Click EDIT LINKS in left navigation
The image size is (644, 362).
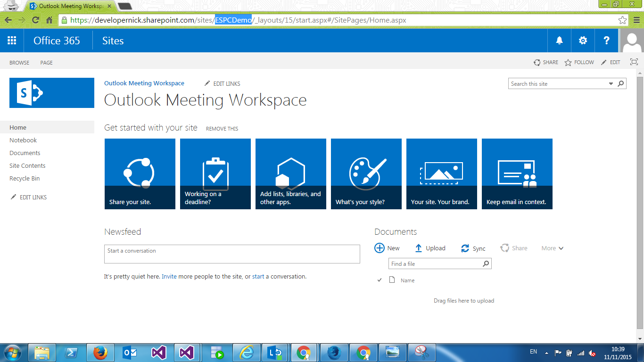click(29, 197)
